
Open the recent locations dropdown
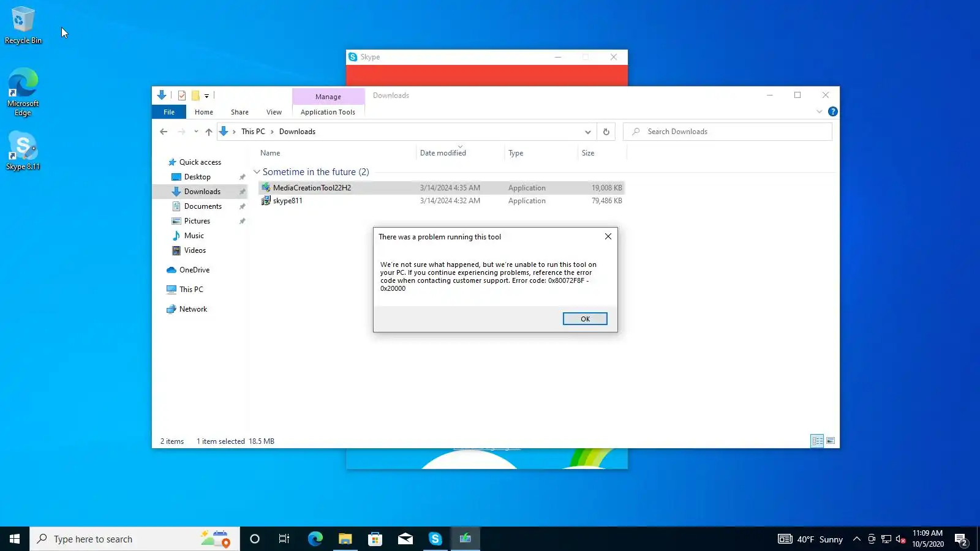pos(196,132)
